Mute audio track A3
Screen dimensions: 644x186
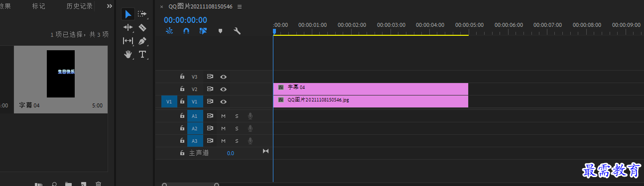224,141
